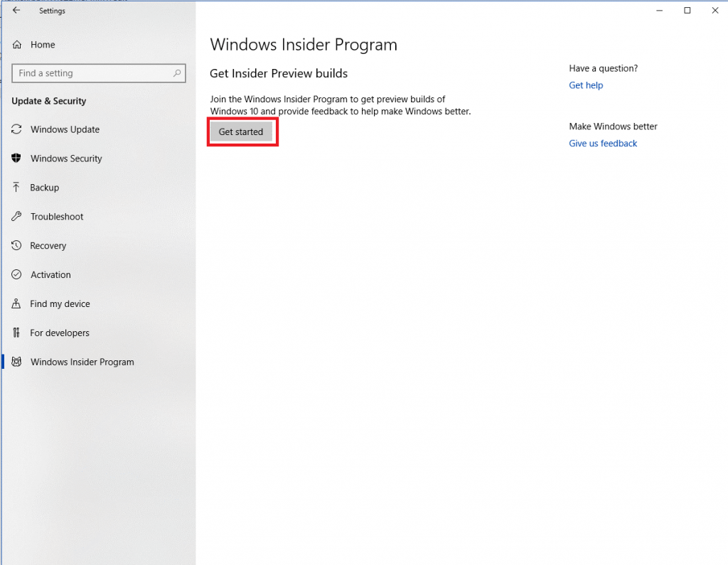Click the Get started button
The width and height of the screenshot is (728, 565).
click(241, 132)
